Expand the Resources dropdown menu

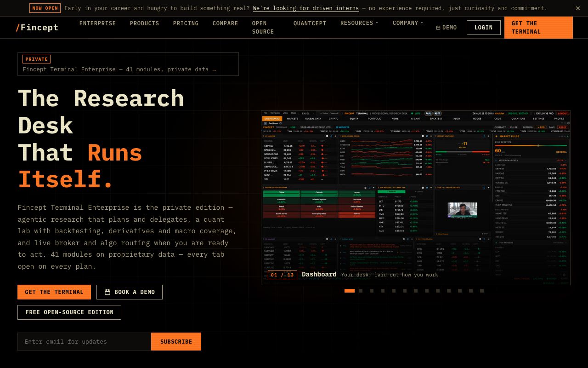(x=359, y=23)
